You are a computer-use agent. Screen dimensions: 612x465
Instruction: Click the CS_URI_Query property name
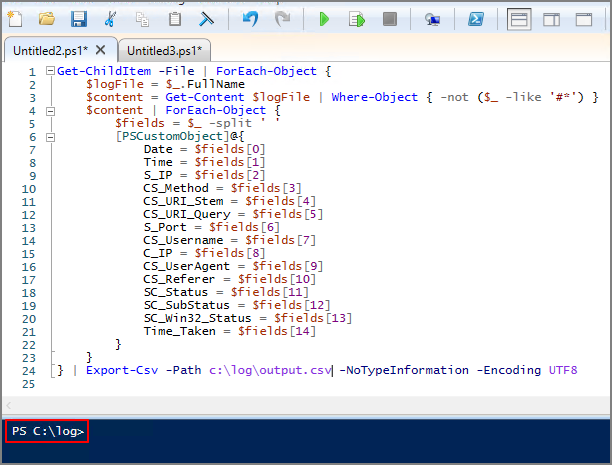pos(187,214)
